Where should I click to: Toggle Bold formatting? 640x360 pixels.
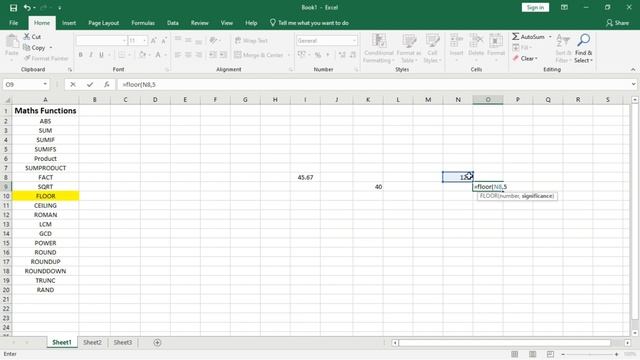[x=80, y=55]
